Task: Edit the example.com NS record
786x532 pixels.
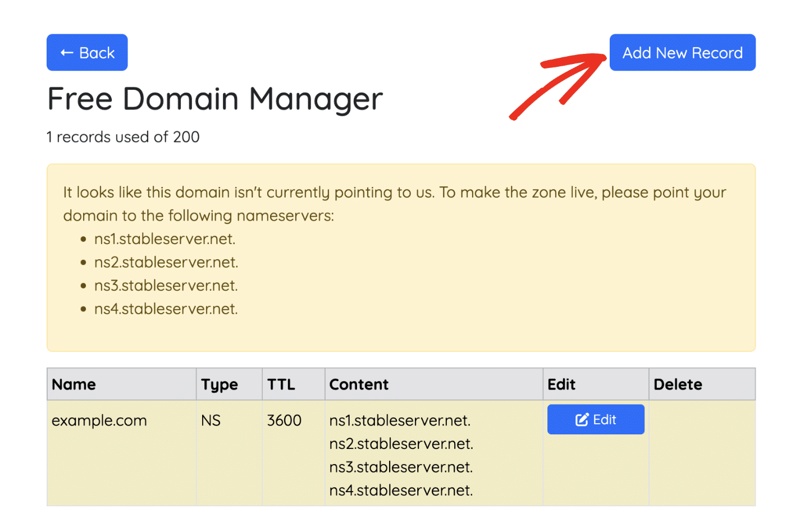Action: [x=596, y=420]
